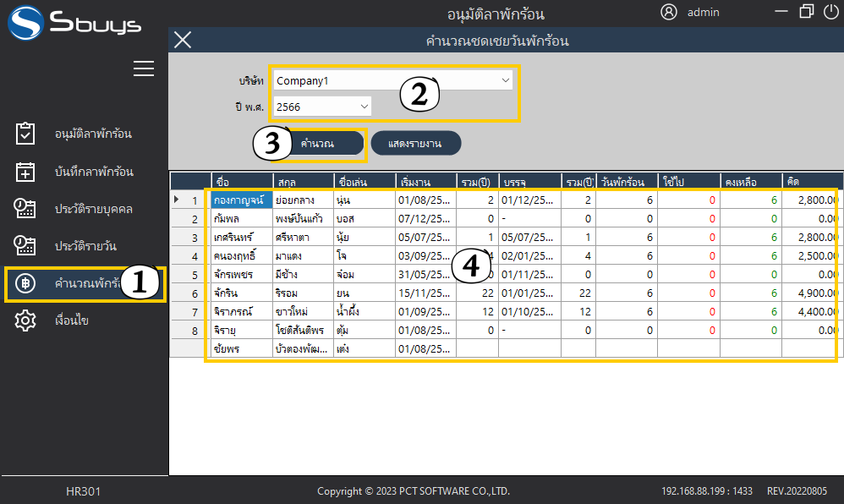Image resolution: width=844 pixels, height=504 pixels.
Task: Click the เงื่อนไข gear icon
Action: (x=25, y=320)
